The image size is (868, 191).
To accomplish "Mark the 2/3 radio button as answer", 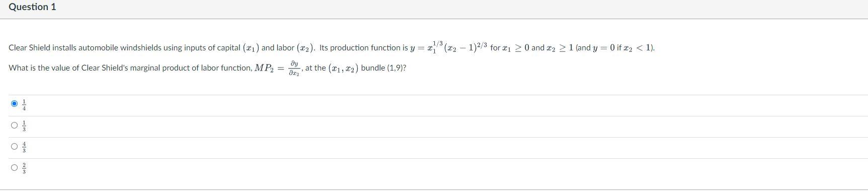I will [14, 168].
